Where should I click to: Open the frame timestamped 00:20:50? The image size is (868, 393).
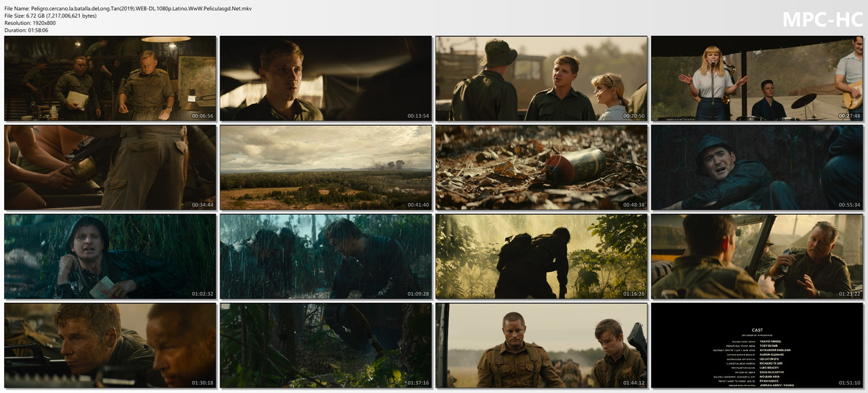coord(541,79)
